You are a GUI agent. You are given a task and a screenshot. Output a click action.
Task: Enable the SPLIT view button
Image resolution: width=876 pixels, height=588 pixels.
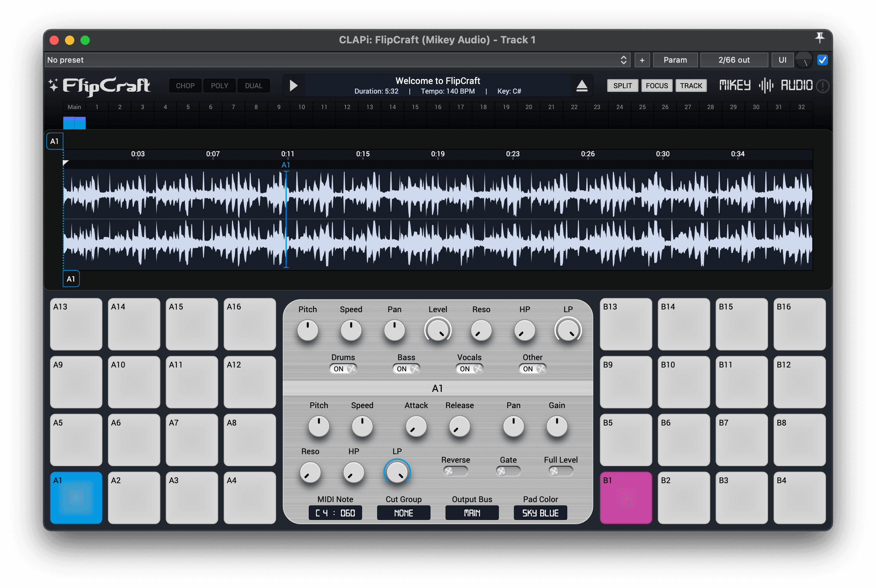pos(623,85)
